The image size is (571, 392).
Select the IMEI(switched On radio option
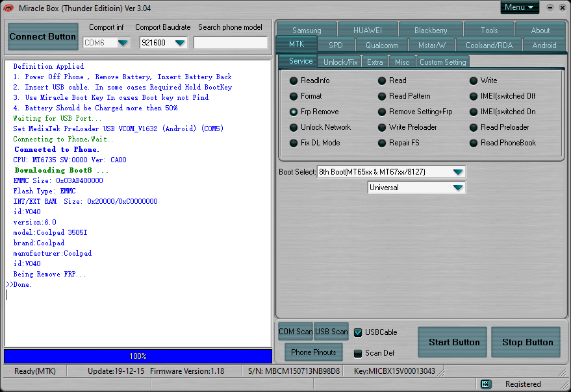point(503,112)
